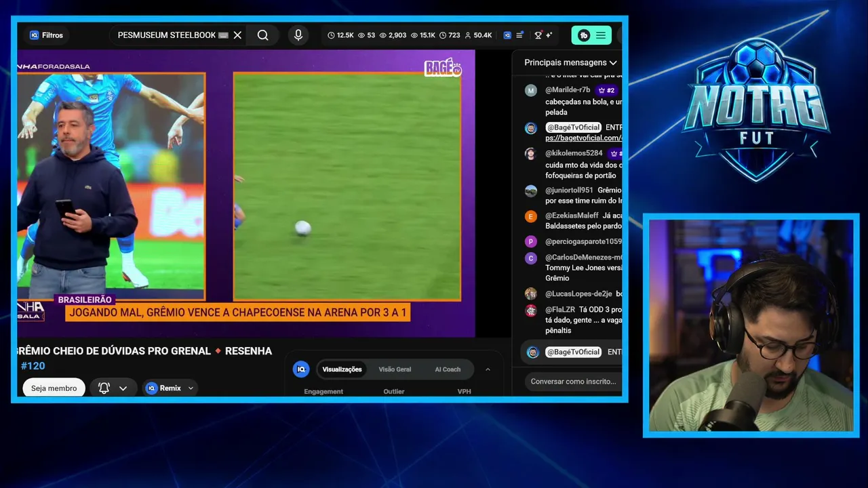
Task: Switch to the AI Coach tab
Action: (x=448, y=369)
